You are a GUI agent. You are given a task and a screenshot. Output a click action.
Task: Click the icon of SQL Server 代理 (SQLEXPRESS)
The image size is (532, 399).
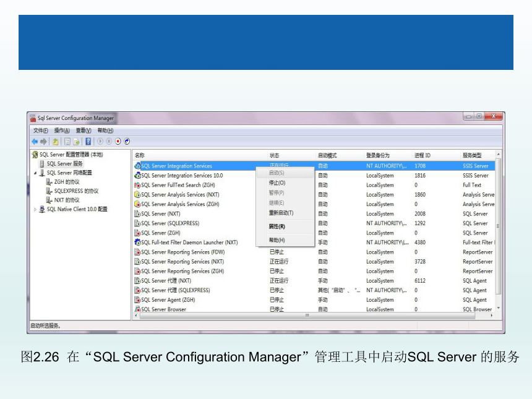point(137,290)
